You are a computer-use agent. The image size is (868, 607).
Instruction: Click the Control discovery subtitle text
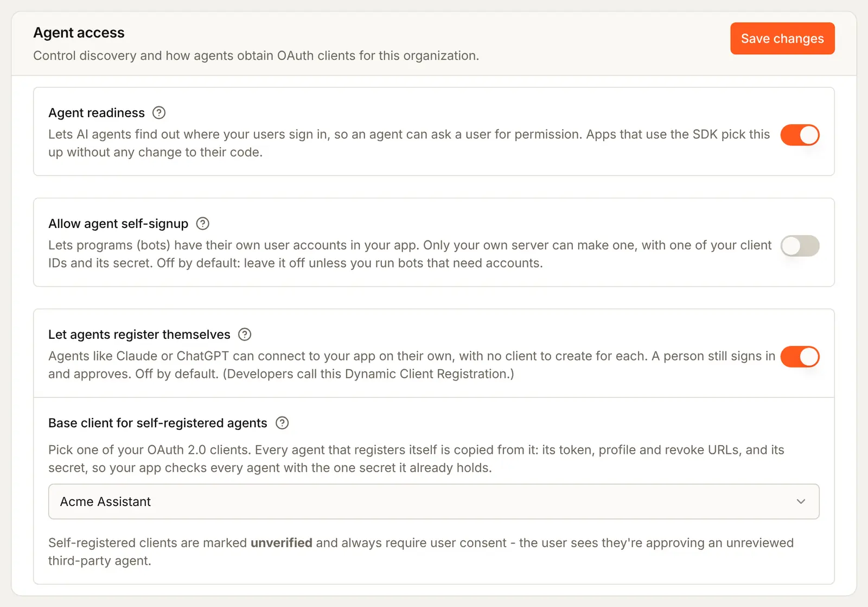(x=256, y=56)
